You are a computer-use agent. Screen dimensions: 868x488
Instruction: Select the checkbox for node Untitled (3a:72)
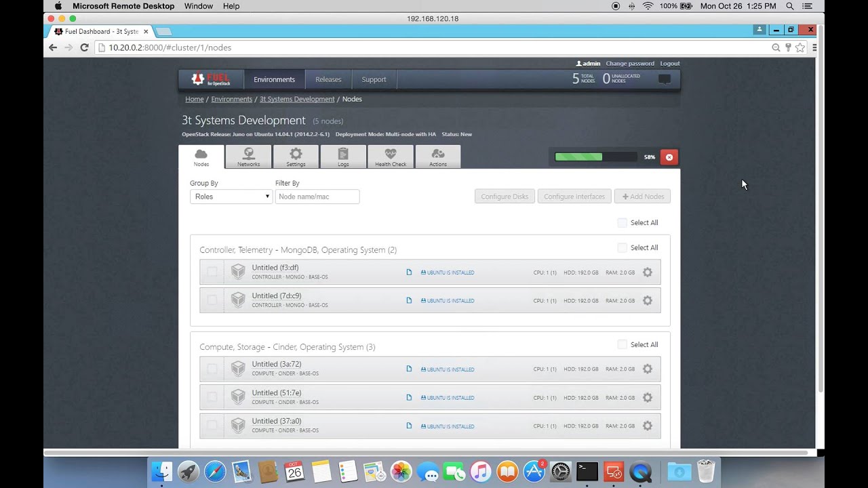point(212,369)
